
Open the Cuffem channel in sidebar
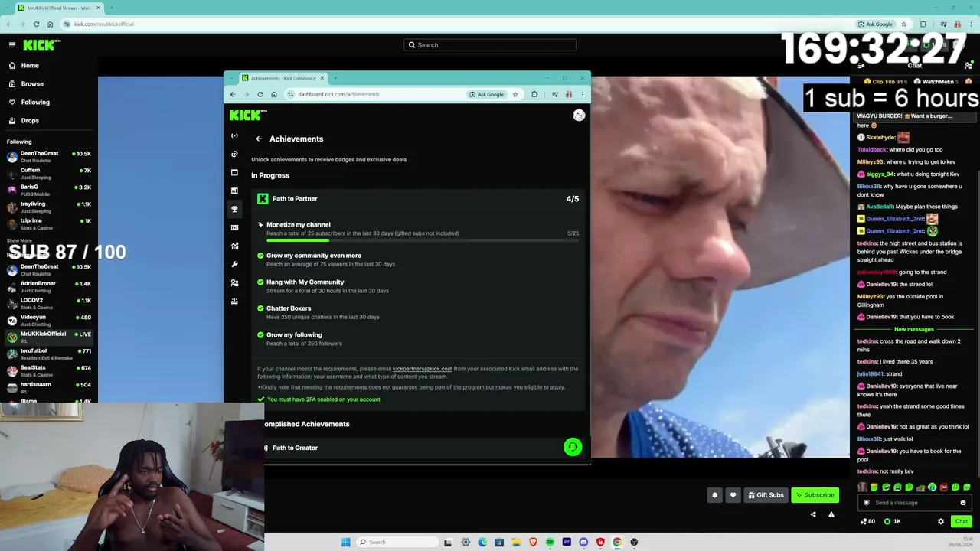click(49, 174)
